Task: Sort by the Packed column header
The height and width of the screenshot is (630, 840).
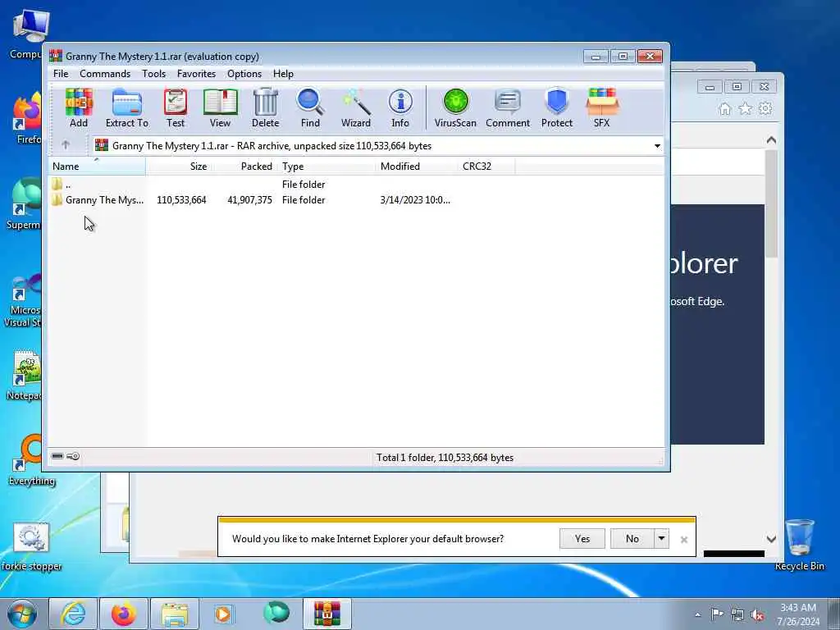Action: click(244, 167)
